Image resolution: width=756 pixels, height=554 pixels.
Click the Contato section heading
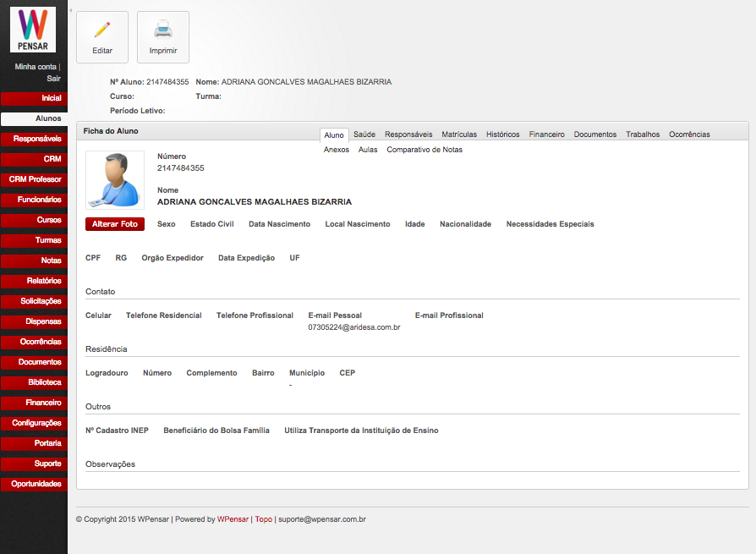(100, 292)
